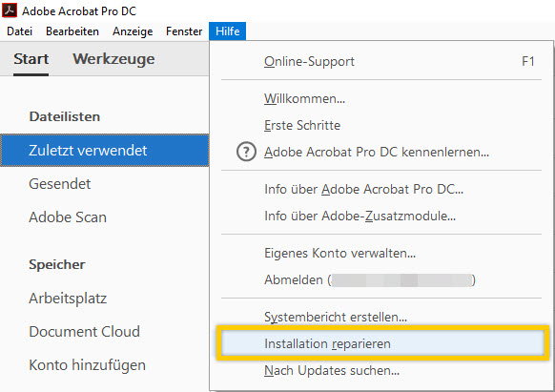The image size is (555, 392).
Task: Open Adobe Acrobat Pro DC kennenlernen...
Action: coord(381,153)
